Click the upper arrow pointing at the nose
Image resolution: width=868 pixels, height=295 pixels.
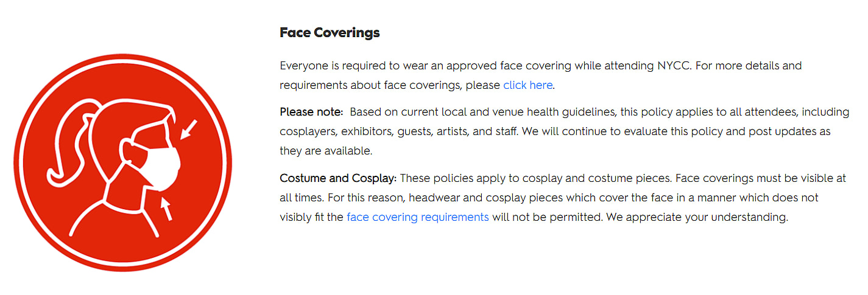(x=190, y=129)
